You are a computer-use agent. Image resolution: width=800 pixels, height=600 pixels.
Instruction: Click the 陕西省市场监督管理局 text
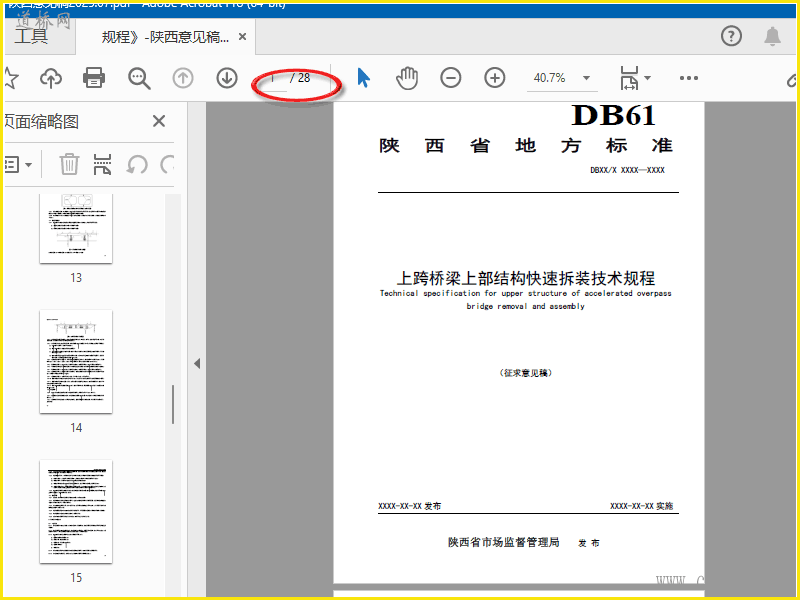504,542
